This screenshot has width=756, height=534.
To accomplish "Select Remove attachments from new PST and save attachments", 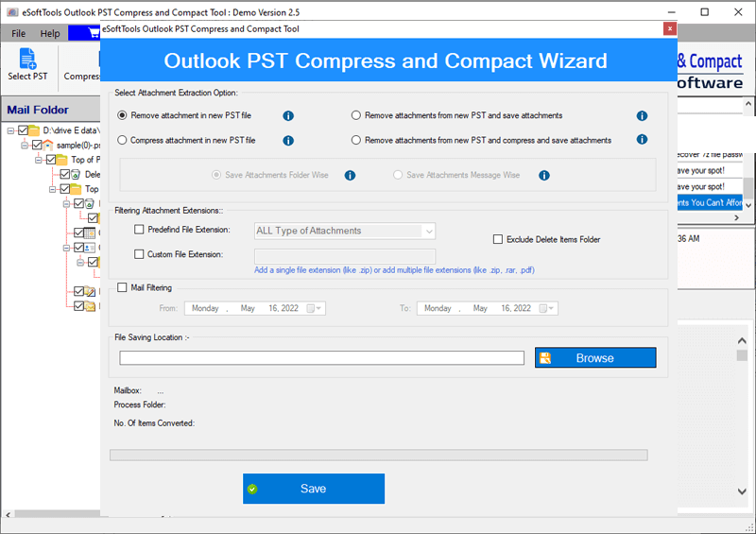I will [x=356, y=115].
